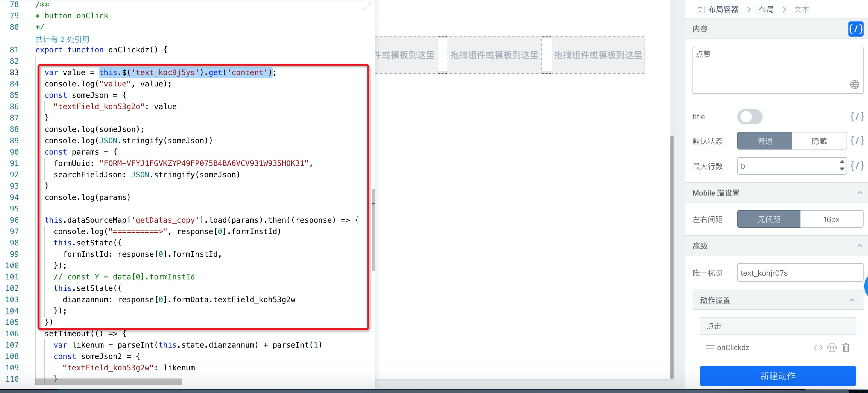Delete the onClickdz action with the trash icon
The height and width of the screenshot is (393, 868).
click(x=846, y=348)
